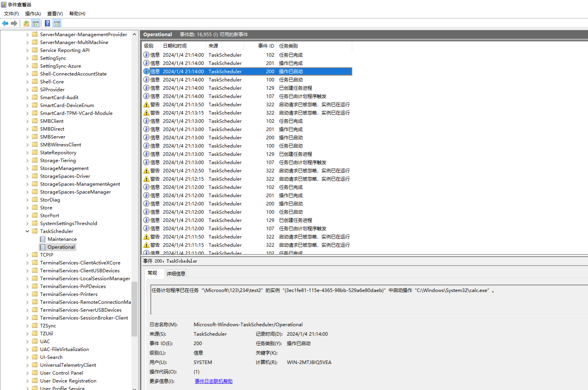The width and height of the screenshot is (588, 390).
Task: Sort by 事件 ID column header
Action: pos(266,46)
